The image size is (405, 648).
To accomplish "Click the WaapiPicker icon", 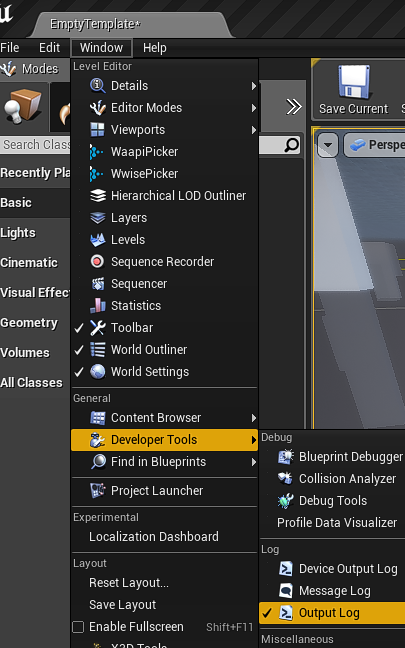I will point(98,152).
